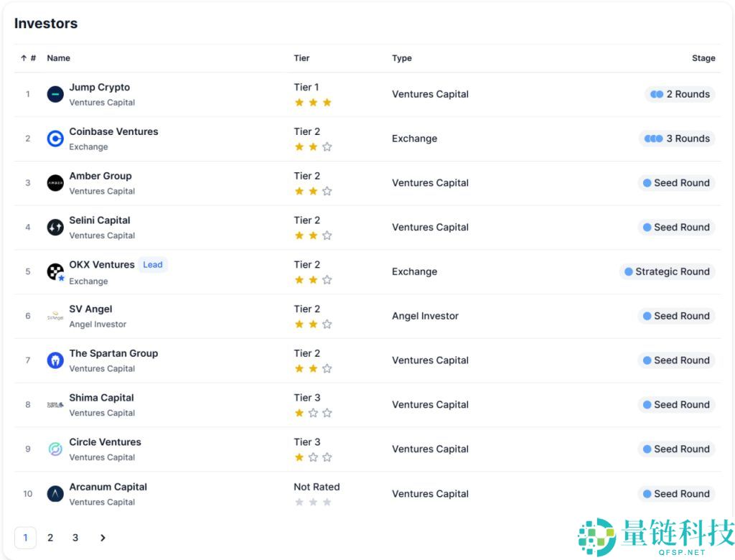Image resolution: width=735 pixels, height=560 pixels.
Task: Click the OKX Ventures logo icon
Action: [55, 272]
